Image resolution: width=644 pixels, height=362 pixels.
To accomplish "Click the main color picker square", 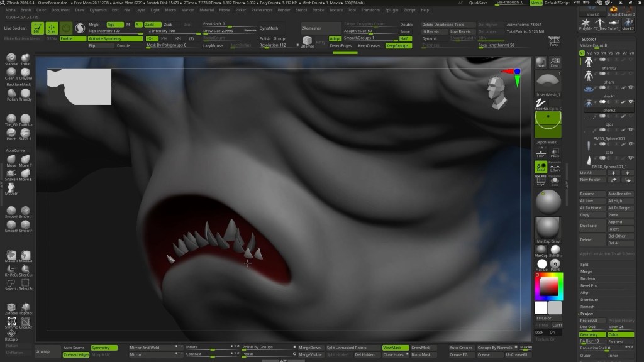I will click(548, 286).
